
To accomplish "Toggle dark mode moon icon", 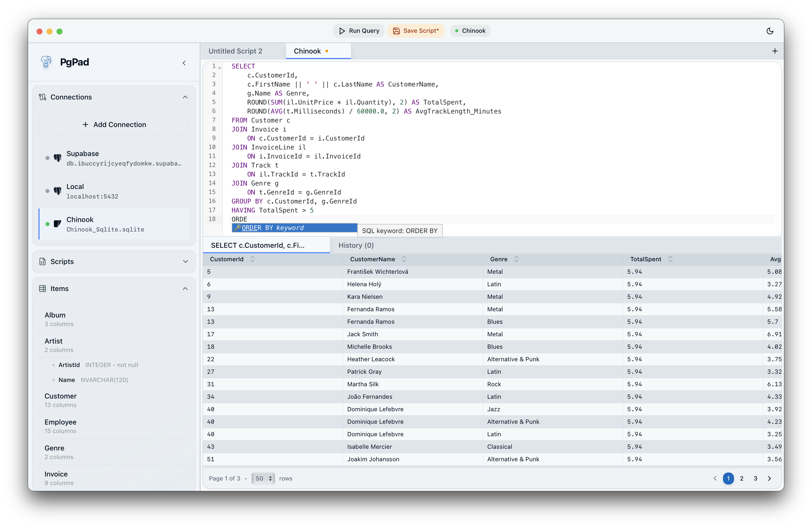I will coord(770,31).
